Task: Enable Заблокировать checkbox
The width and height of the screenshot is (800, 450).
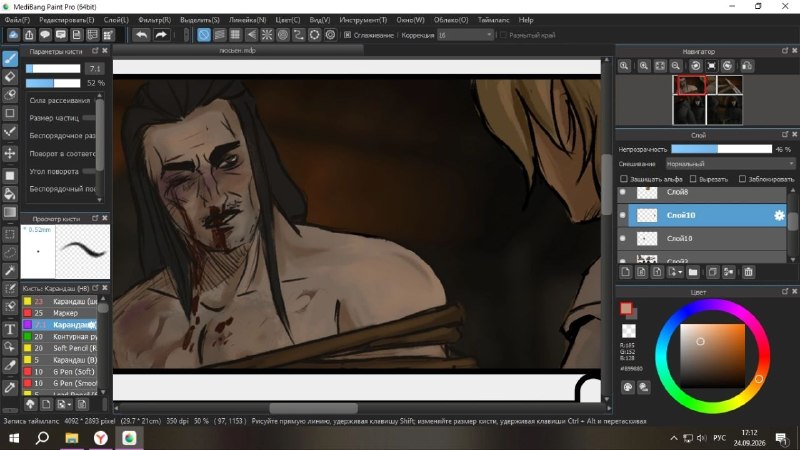Action: tap(742, 179)
